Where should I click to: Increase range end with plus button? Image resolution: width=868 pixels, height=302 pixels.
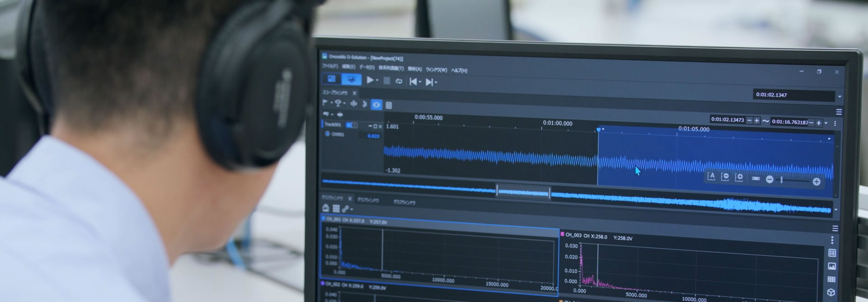point(819,123)
